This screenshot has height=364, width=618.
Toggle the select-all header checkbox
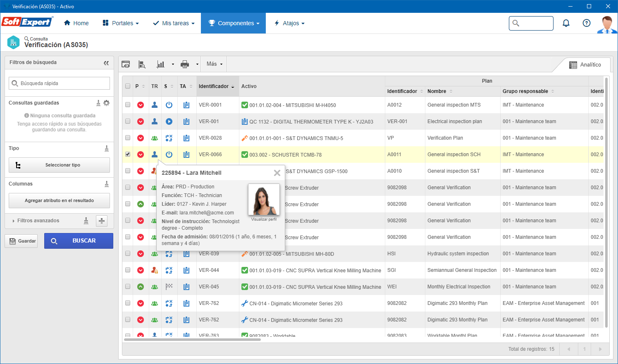[128, 86]
